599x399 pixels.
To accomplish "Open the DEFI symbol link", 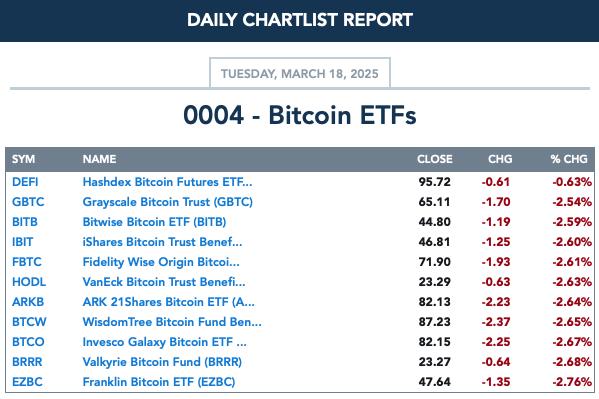I will (x=25, y=182).
